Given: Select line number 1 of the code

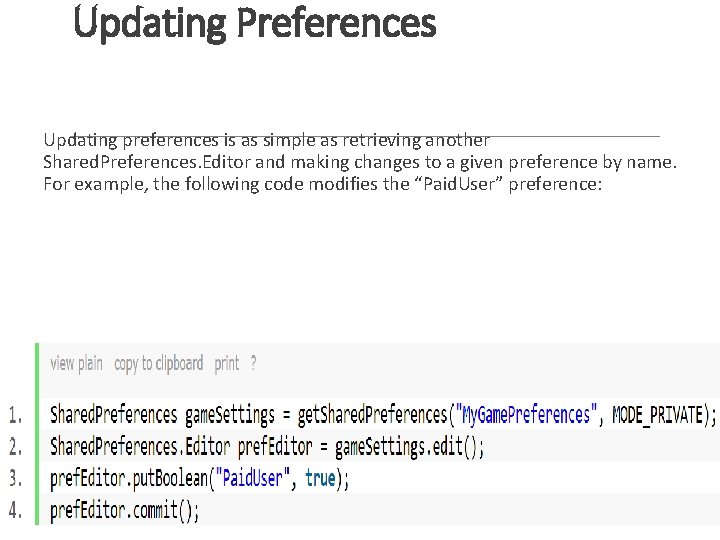Looking at the screenshot, I should point(17,414).
